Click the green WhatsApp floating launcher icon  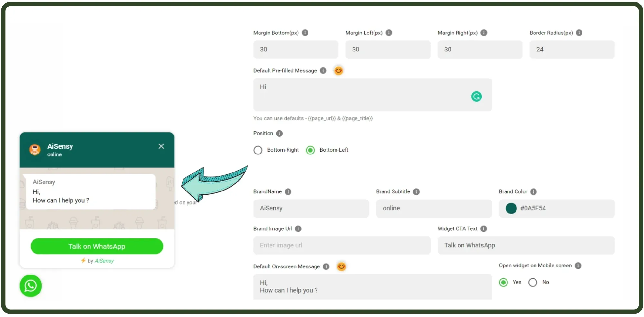coord(31,286)
